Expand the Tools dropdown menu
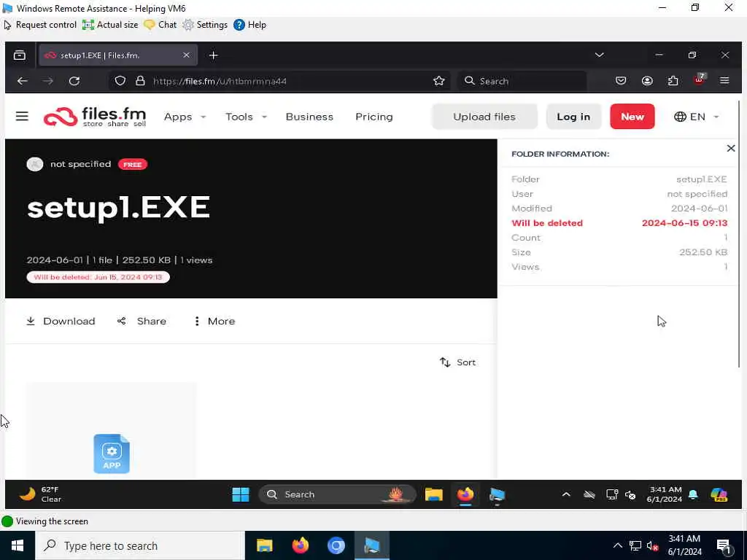The height and width of the screenshot is (560, 747). [x=246, y=117]
